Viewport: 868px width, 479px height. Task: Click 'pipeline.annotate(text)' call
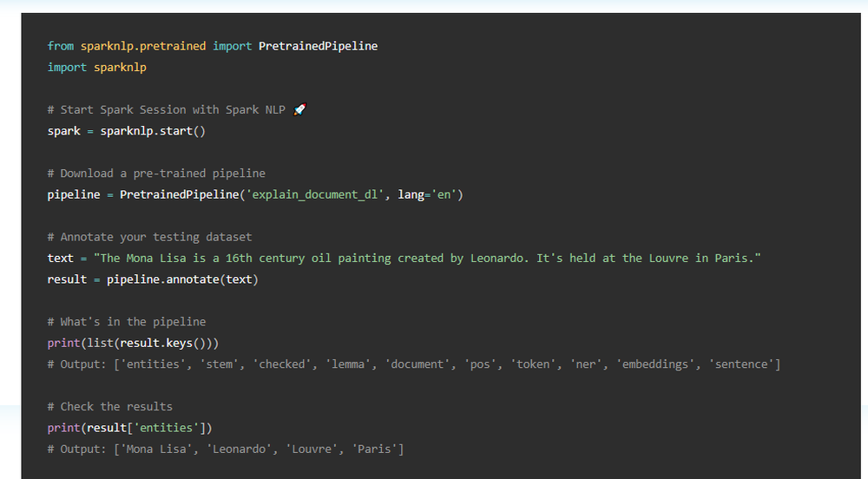(182, 279)
